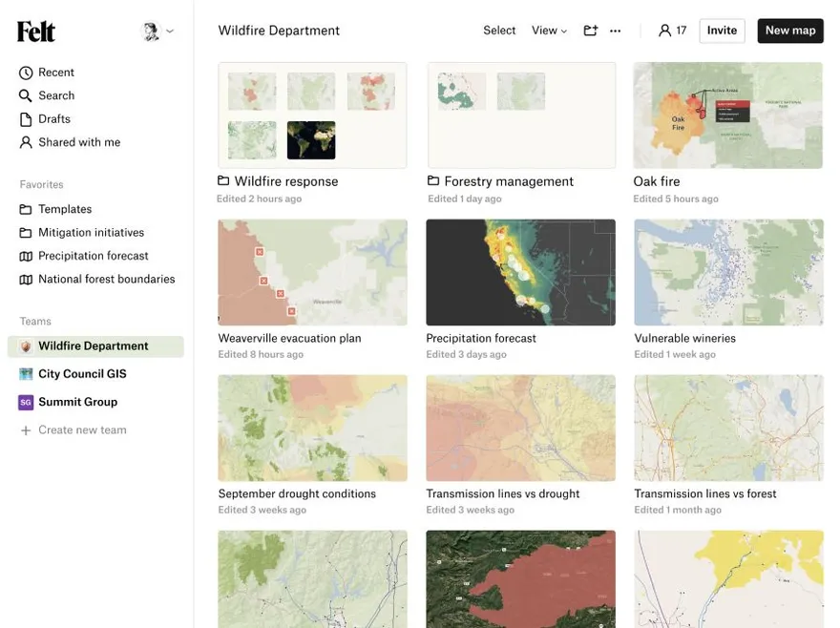Click the September drought conditions title

tap(297, 493)
